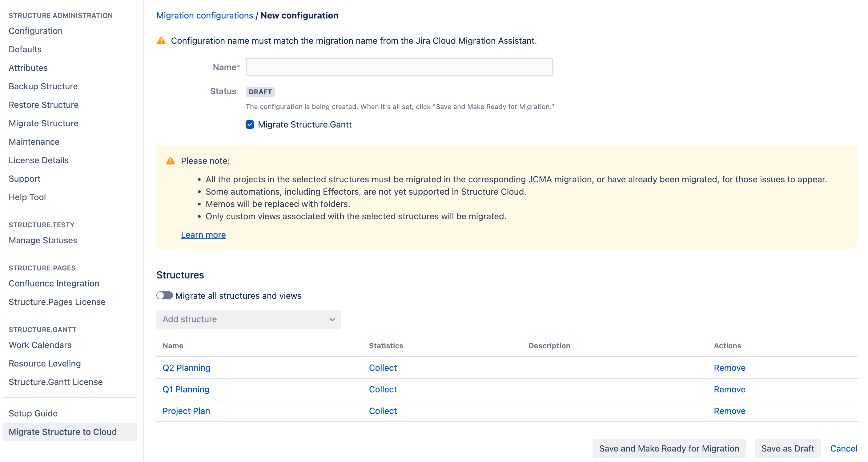Remove the Q2 Planning structure

(729, 368)
